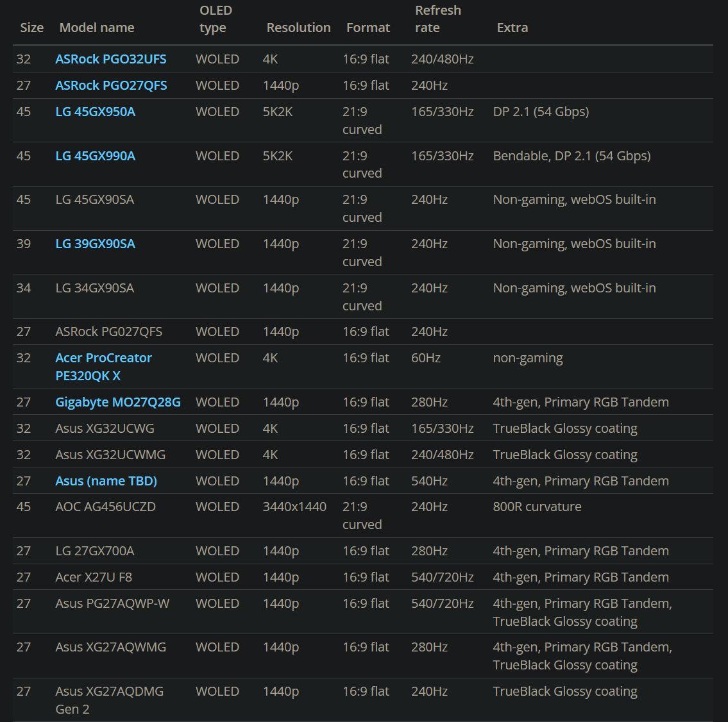Select the LG 34GX90SA model name
Screen dimensions: 728x722
pos(95,288)
